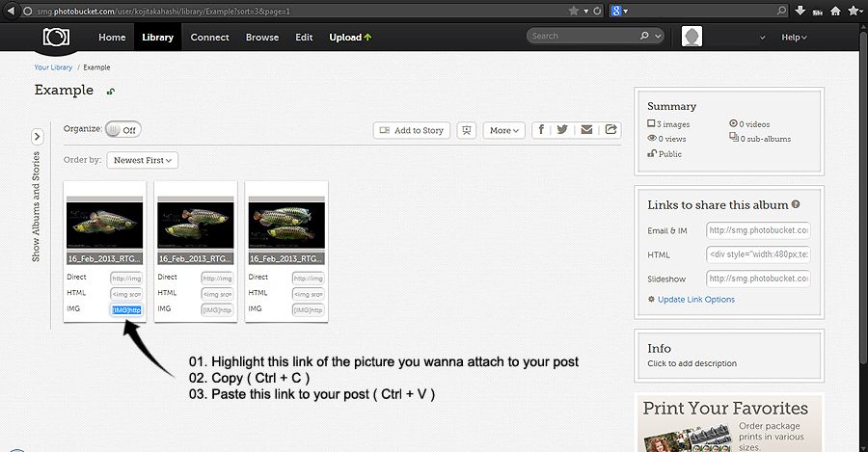Click the browser home icon
Viewport: 868px width, 452px height.
(836, 11)
